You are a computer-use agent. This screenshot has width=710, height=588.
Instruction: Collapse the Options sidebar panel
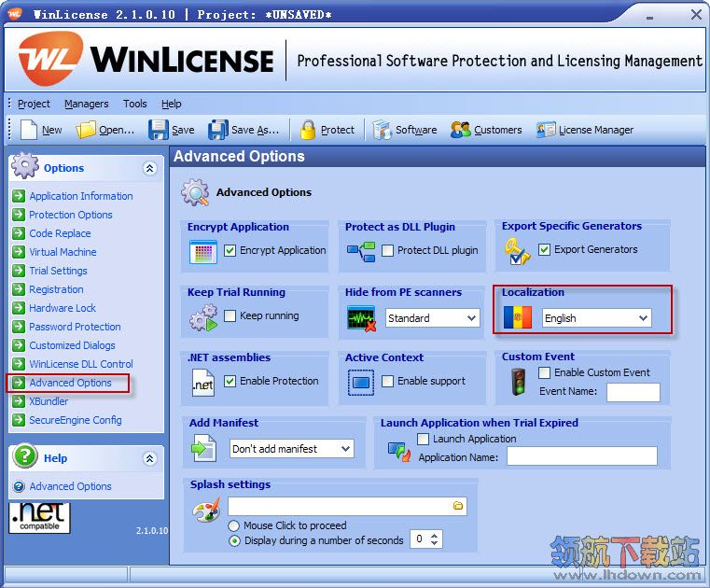pos(150,168)
